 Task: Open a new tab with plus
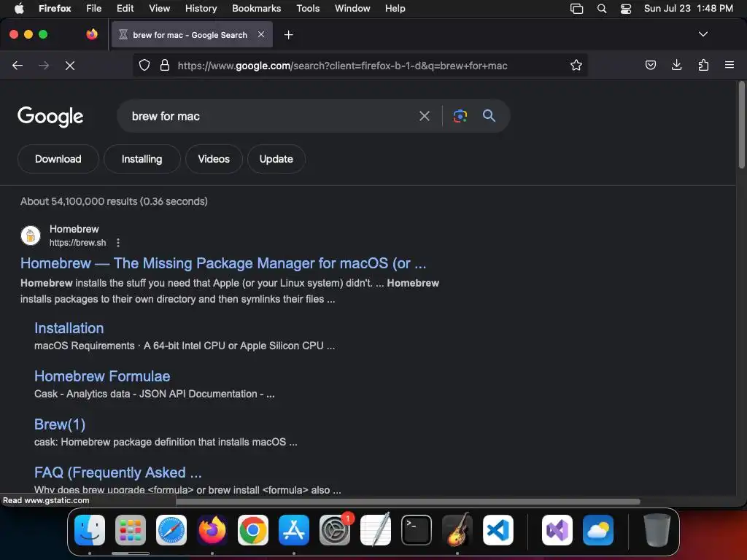pos(288,35)
